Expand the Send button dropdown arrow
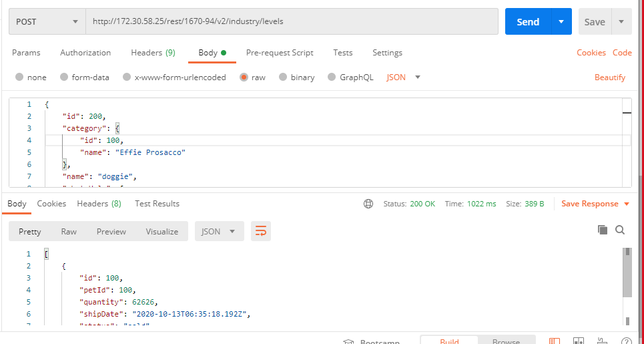 pyautogui.click(x=561, y=21)
